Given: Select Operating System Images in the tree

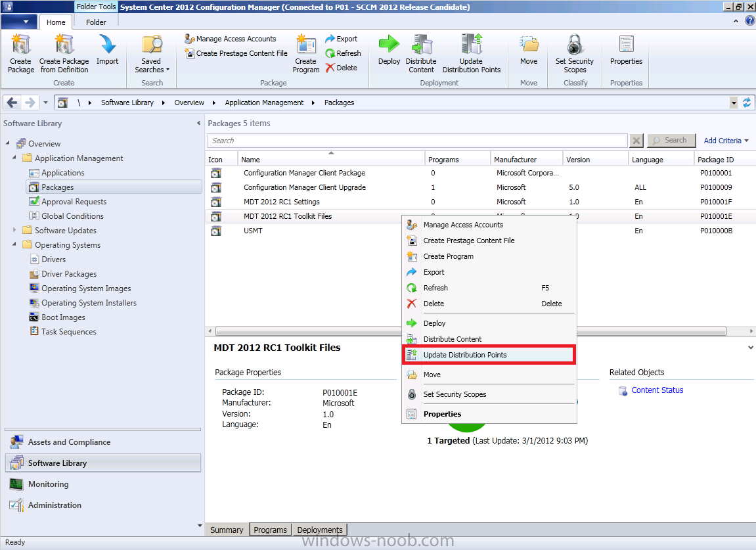Looking at the screenshot, I should point(86,288).
